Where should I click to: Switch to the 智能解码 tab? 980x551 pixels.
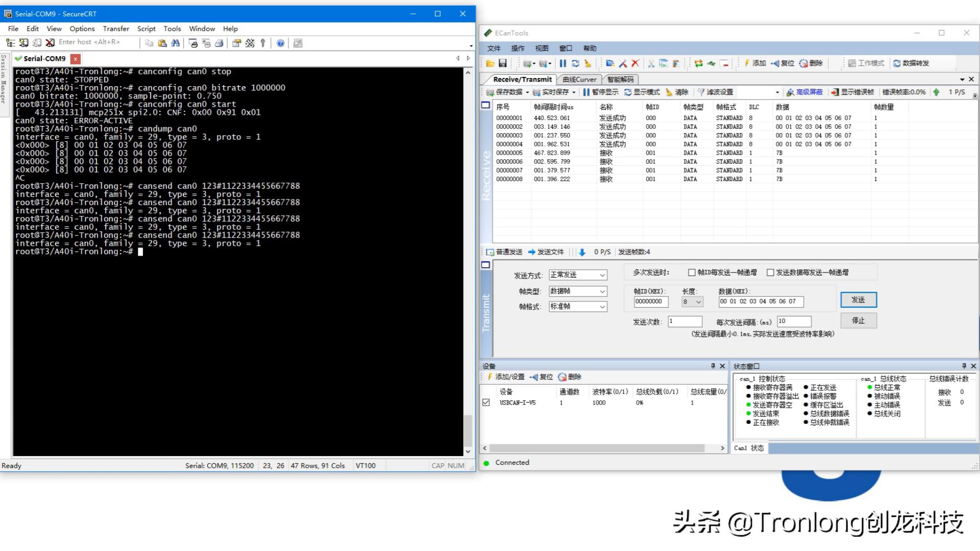(620, 80)
